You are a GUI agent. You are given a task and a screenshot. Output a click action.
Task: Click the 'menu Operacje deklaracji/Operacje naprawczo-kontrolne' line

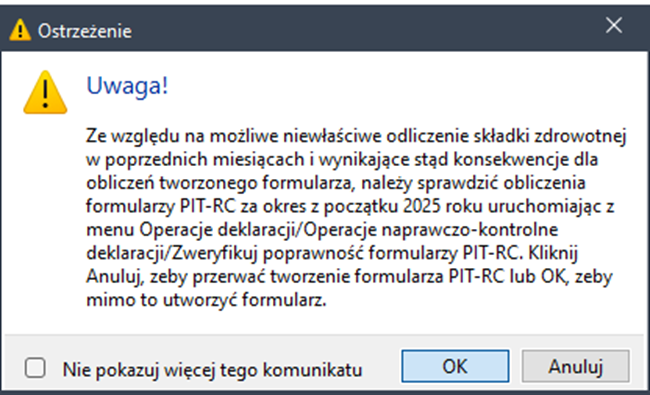322,230
